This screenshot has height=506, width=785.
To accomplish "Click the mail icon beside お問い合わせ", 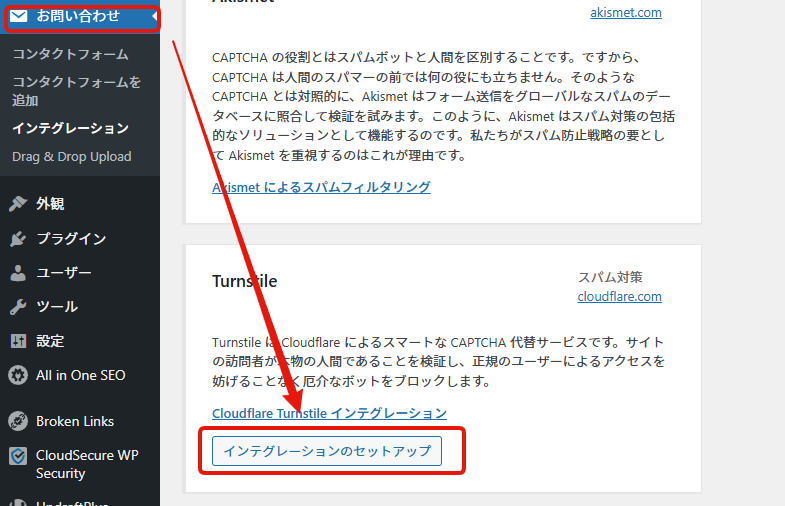I will point(18,16).
